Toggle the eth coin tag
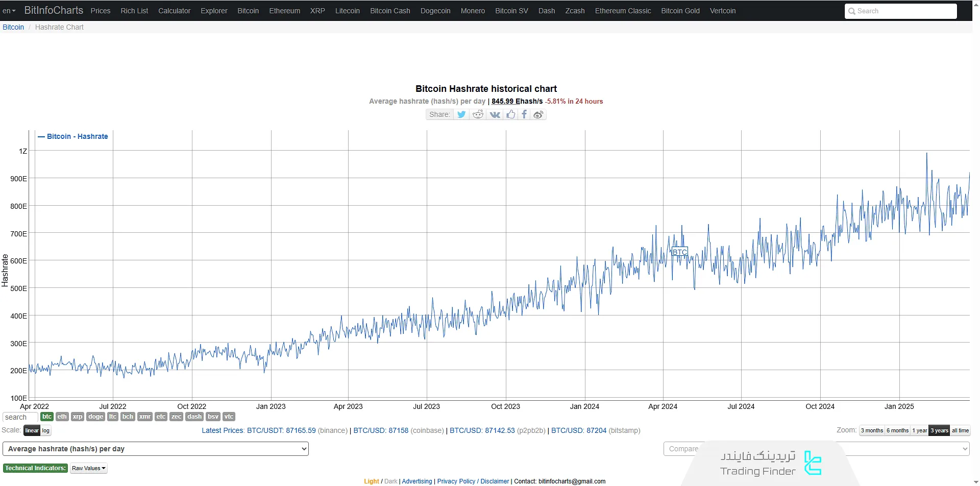This screenshot has height=486, width=980. (x=62, y=417)
